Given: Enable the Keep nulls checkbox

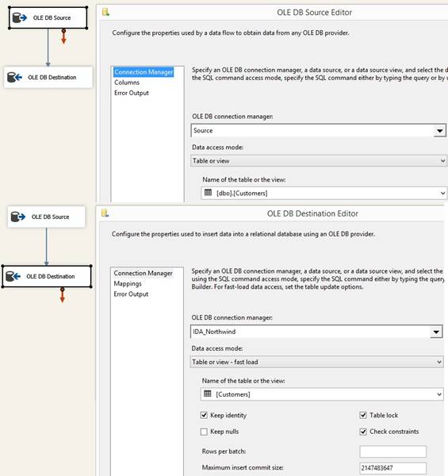Looking at the screenshot, I should coord(204,432).
